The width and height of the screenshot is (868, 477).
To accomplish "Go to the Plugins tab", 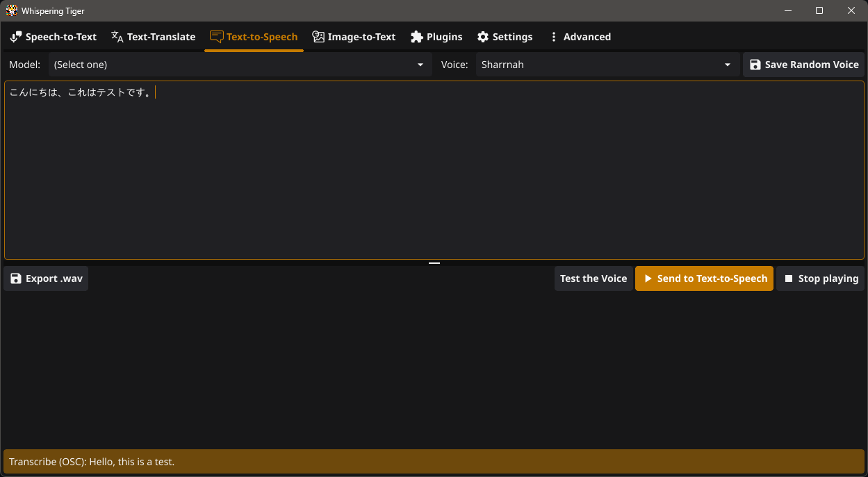I will pyautogui.click(x=436, y=37).
